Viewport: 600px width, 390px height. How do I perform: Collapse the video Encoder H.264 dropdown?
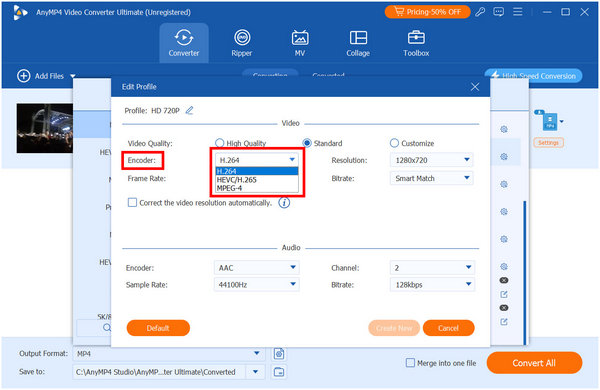[x=256, y=160]
